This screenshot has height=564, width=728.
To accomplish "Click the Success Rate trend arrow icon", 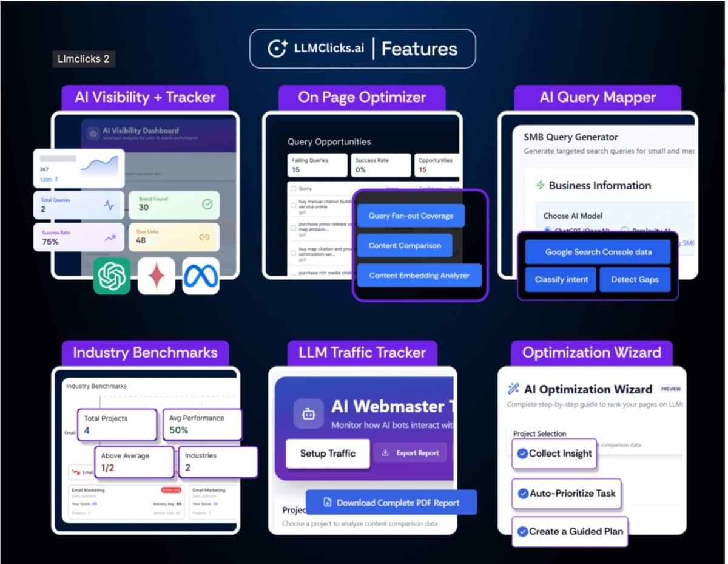I will click(110, 238).
